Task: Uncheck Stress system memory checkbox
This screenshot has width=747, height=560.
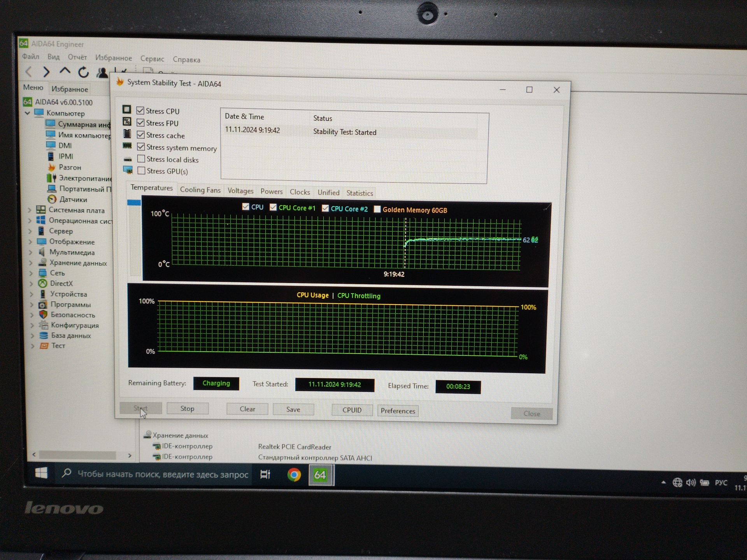Action: (141, 147)
